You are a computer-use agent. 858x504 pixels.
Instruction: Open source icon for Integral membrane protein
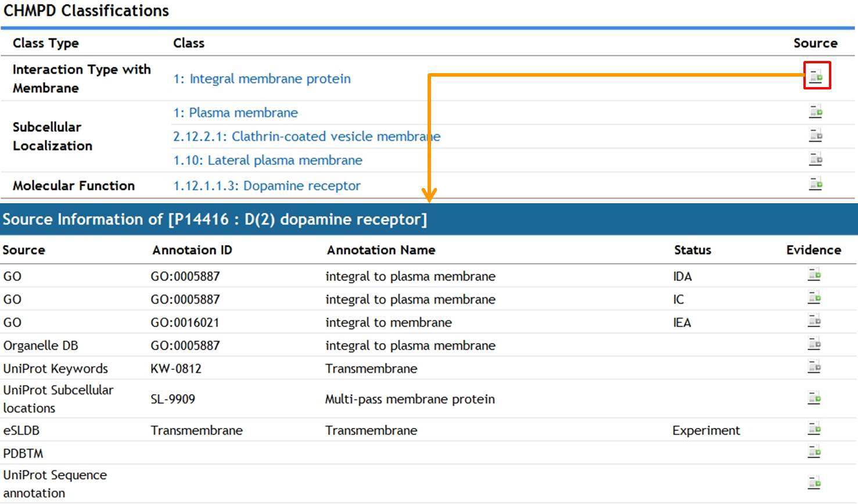pos(816,76)
